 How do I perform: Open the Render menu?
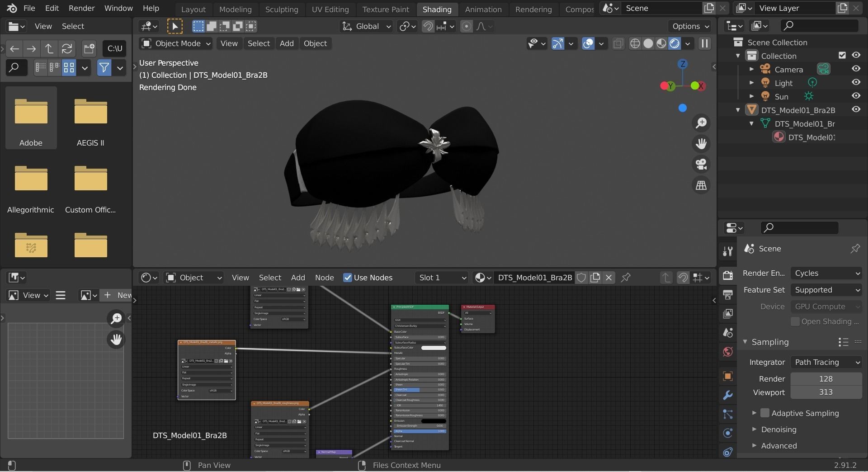[x=81, y=8]
